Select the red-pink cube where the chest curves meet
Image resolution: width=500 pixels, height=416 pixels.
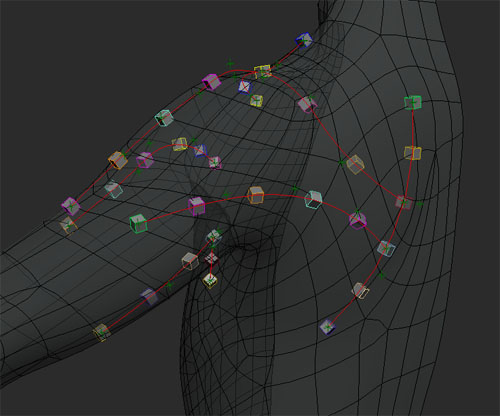[404, 202]
